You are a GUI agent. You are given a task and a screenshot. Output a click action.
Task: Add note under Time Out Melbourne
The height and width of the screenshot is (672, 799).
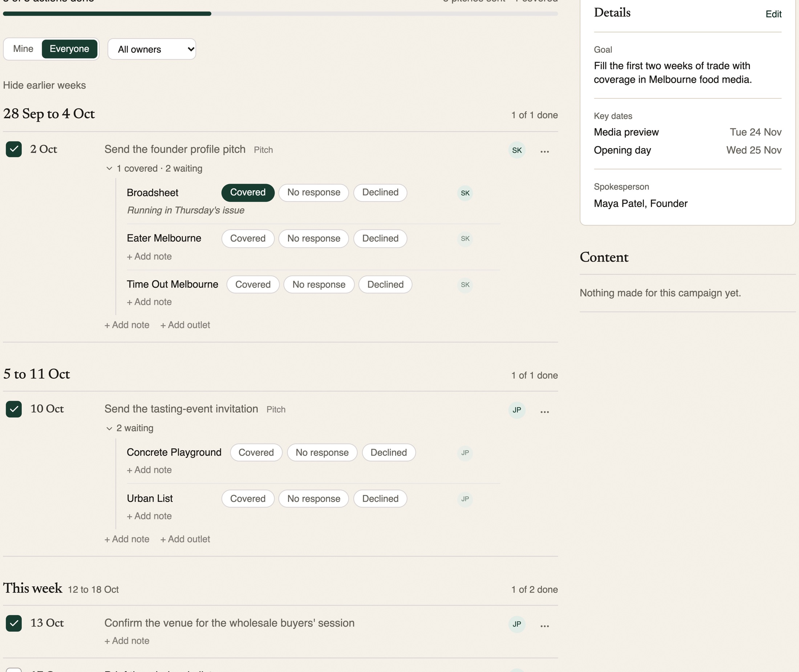coord(149,302)
